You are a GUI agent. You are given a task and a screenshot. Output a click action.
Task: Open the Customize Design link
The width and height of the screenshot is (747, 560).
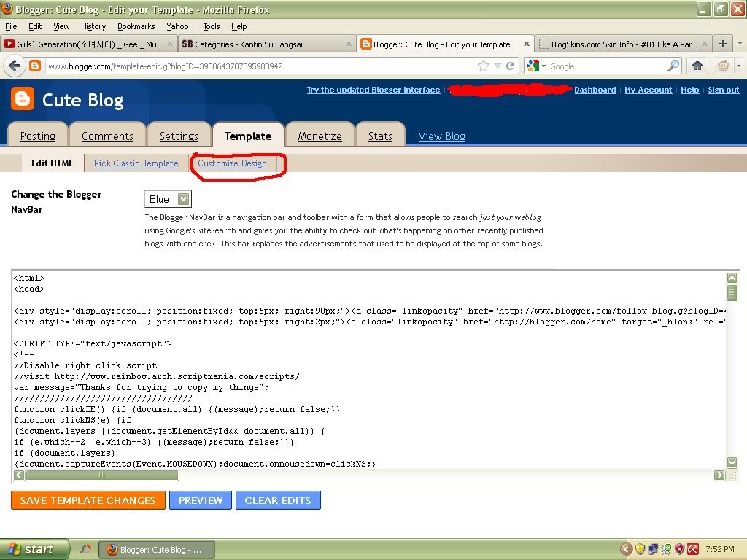tap(232, 163)
